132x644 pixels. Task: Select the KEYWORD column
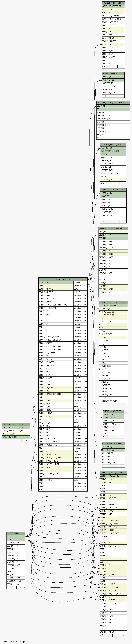tap(113, 113)
